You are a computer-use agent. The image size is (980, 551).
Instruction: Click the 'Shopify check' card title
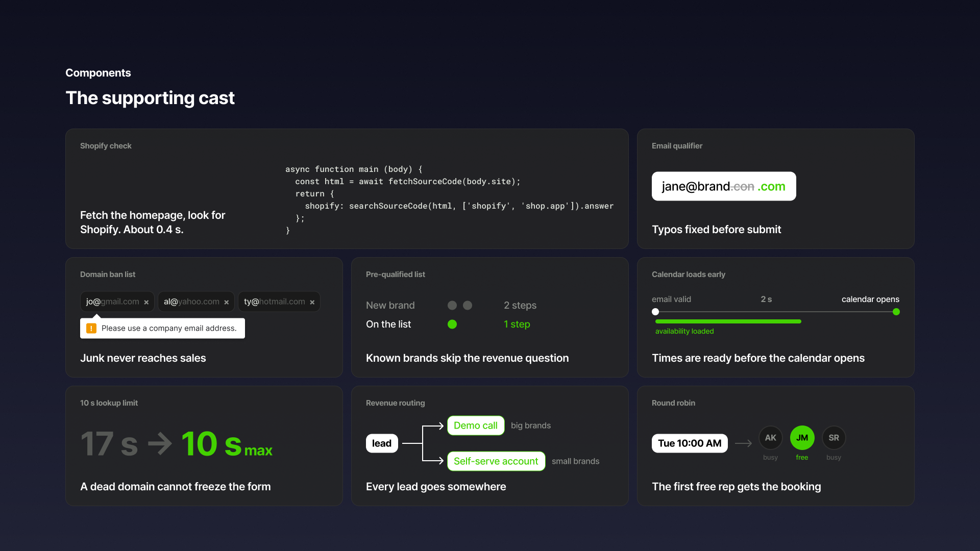[106, 146]
